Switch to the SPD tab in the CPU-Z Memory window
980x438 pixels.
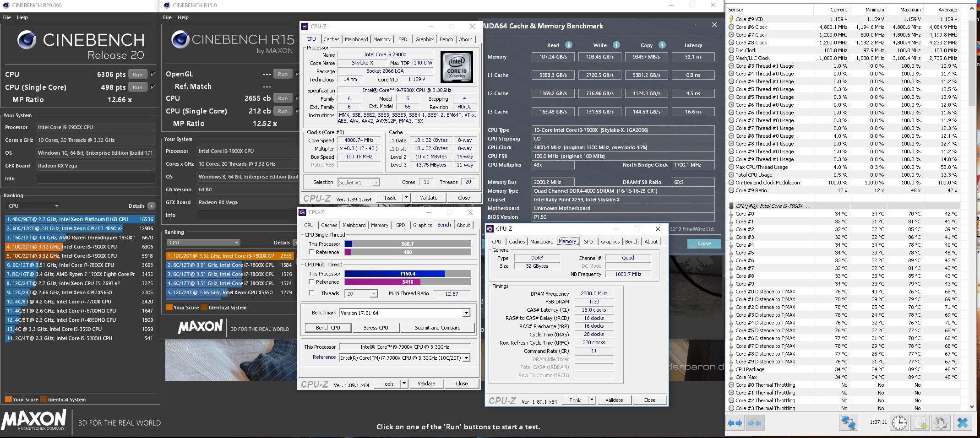[x=588, y=242]
